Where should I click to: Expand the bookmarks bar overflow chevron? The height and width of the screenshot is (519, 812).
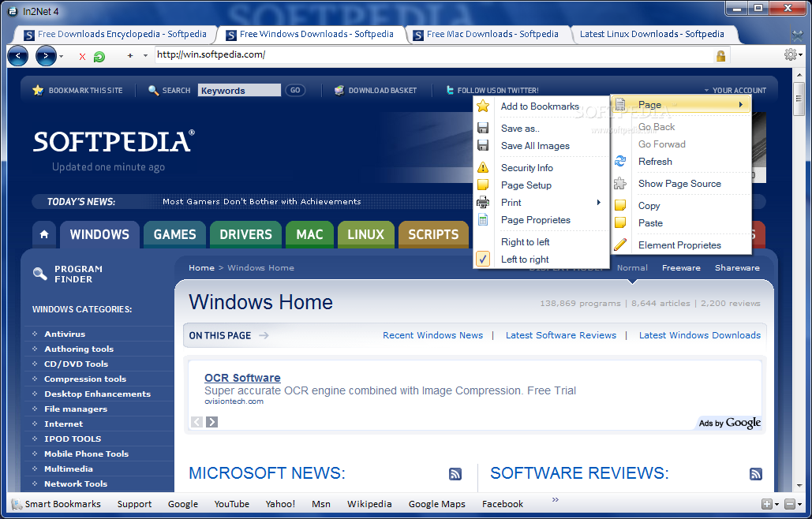[x=556, y=499]
